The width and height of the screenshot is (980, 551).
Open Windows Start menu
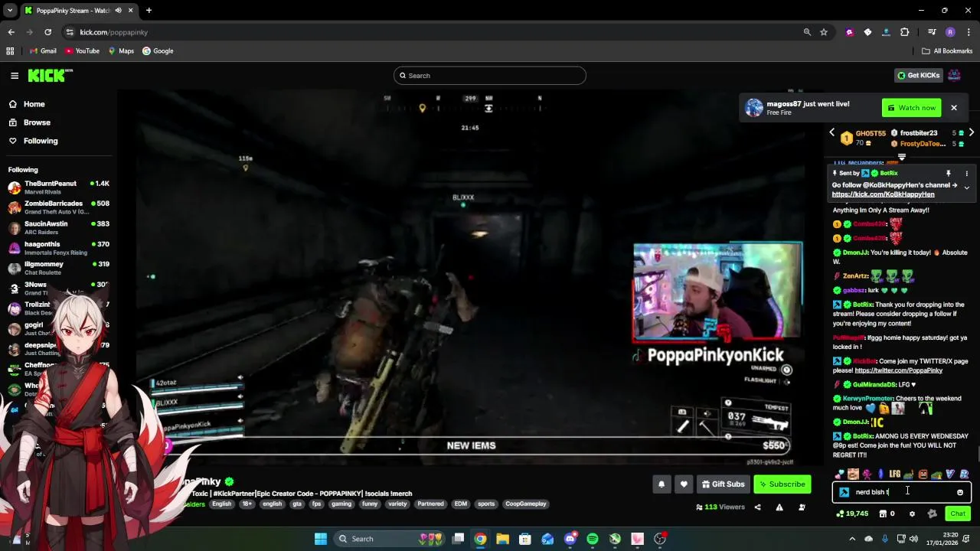321,539
